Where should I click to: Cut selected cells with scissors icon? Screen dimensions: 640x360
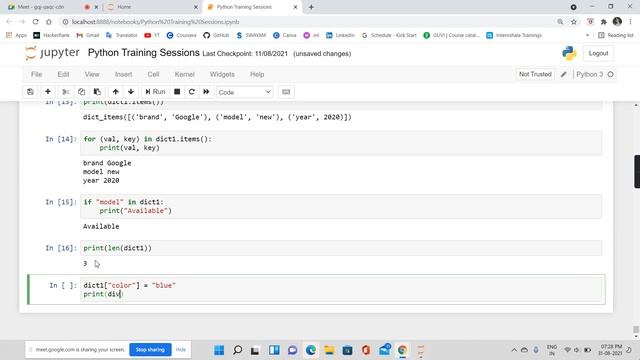click(65, 92)
